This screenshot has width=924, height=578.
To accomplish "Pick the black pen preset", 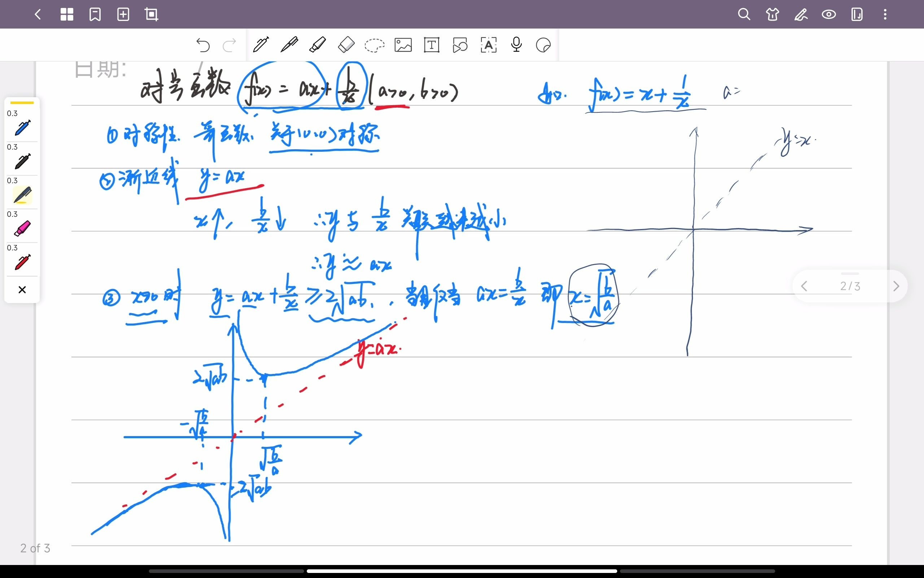I will coord(22,161).
